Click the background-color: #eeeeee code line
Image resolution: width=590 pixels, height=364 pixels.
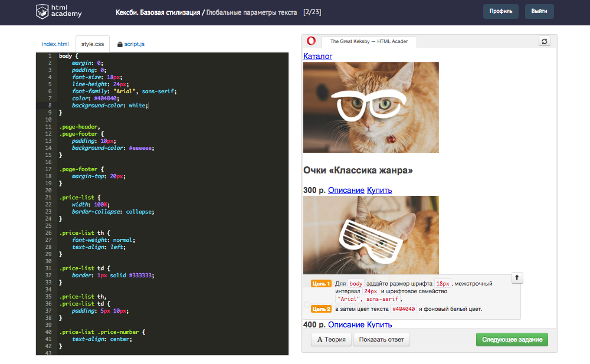pyautogui.click(x=113, y=148)
